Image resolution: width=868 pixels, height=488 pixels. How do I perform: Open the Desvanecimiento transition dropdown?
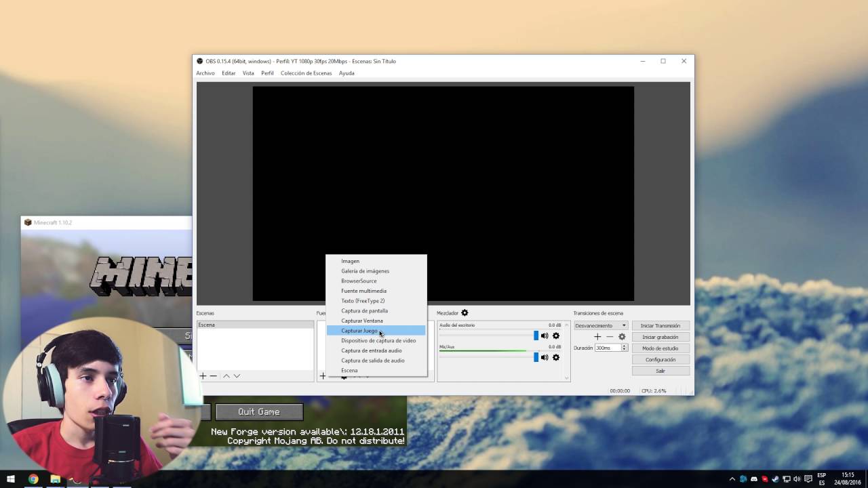pyautogui.click(x=601, y=325)
